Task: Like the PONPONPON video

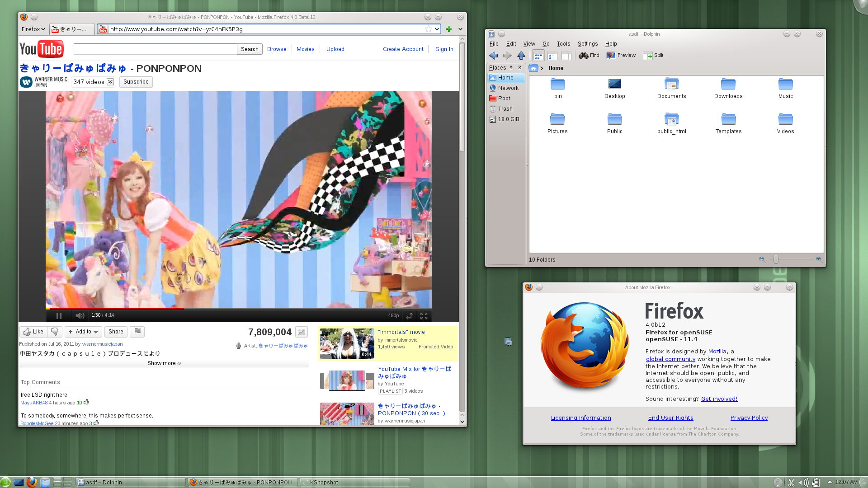Action: [33, 332]
